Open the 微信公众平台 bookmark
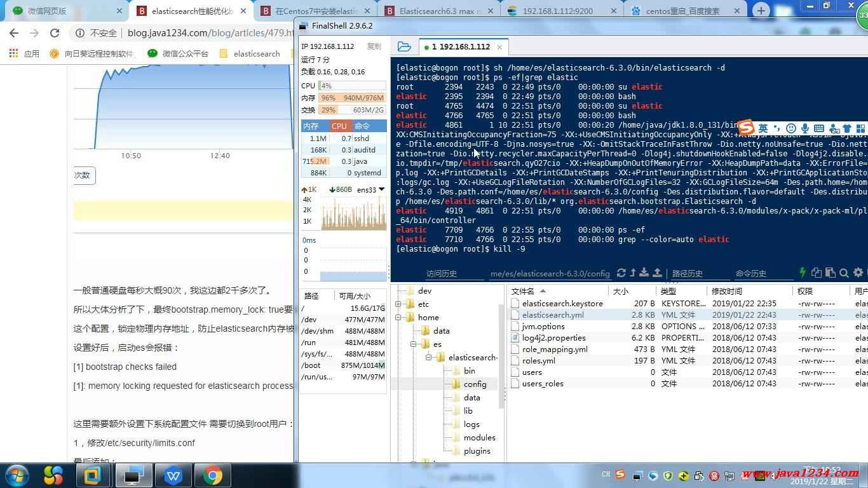This screenshot has width=868, height=488. pos(178,54)
